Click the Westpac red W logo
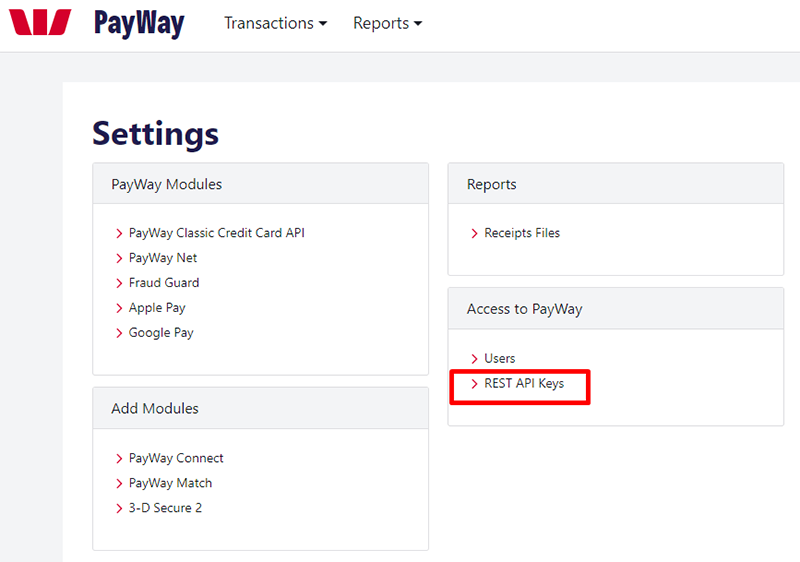The height and width of the screenshot is (562, 800). point(40,22)
